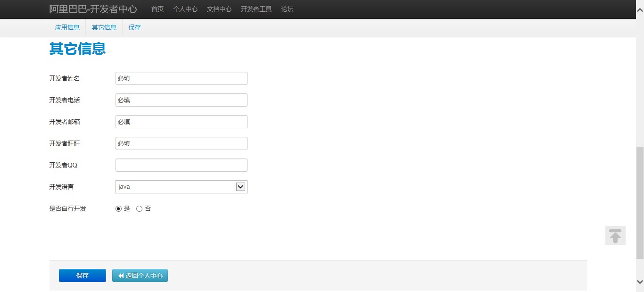Open 个人中心 in top navigation

point(185,9)
